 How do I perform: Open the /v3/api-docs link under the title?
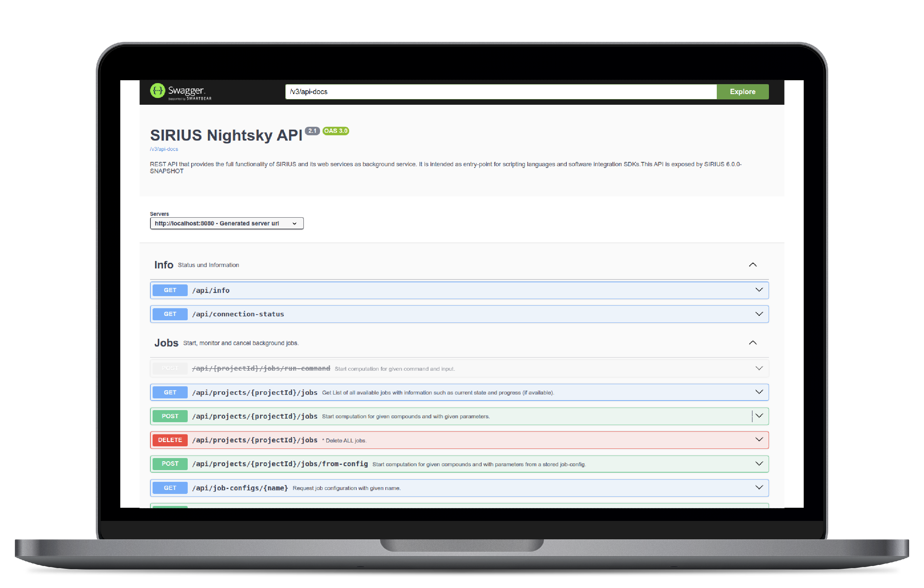click(x=164, y=149)
